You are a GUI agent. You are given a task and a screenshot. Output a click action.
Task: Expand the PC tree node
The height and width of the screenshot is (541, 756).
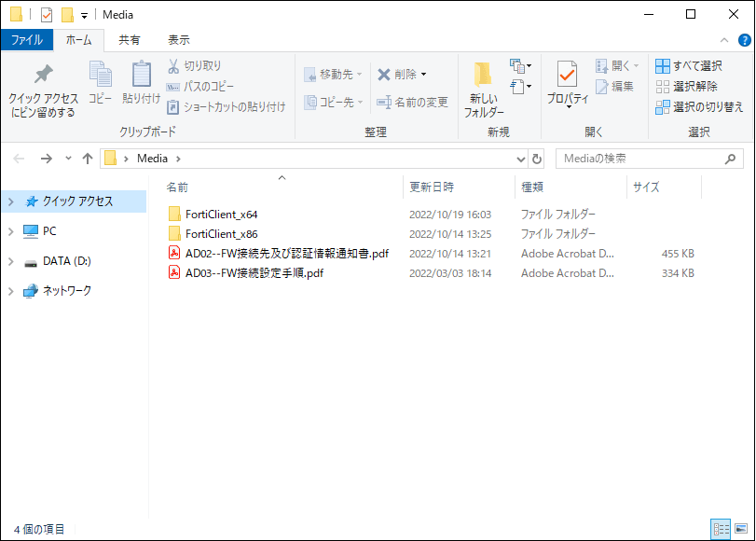tap(11, 231)
